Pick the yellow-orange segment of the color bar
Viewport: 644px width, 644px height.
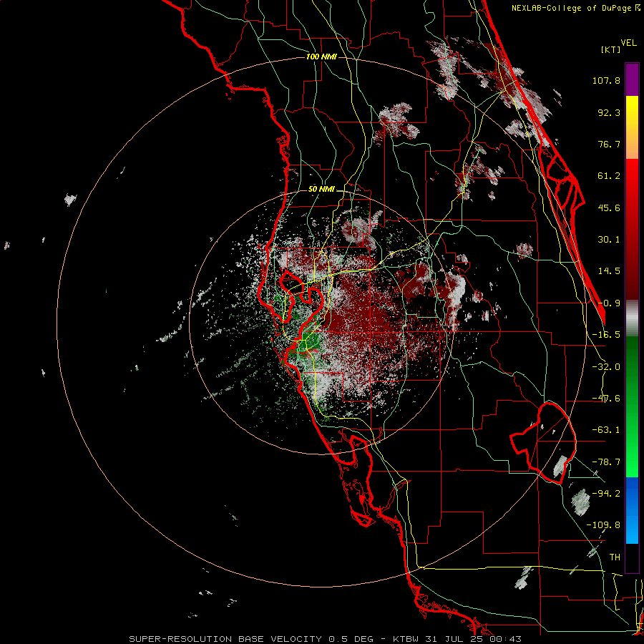click(x=632, y=127)
